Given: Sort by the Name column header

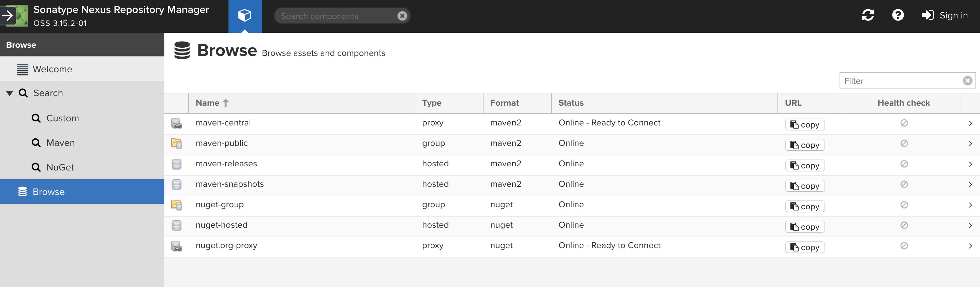Looking at the screenshot, I should tap(208, 103).
